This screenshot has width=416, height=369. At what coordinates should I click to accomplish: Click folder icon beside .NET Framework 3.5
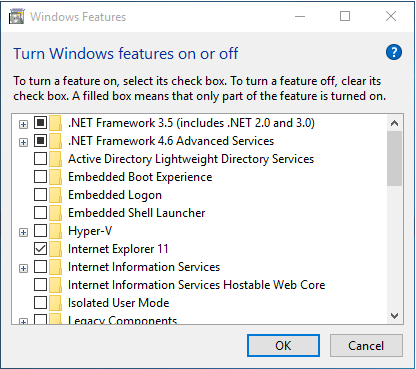[x=55, y=123]
